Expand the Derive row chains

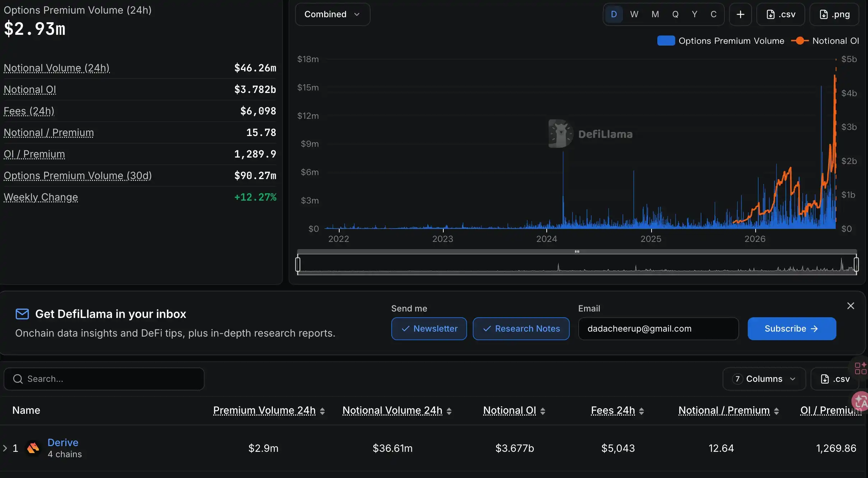5,448
